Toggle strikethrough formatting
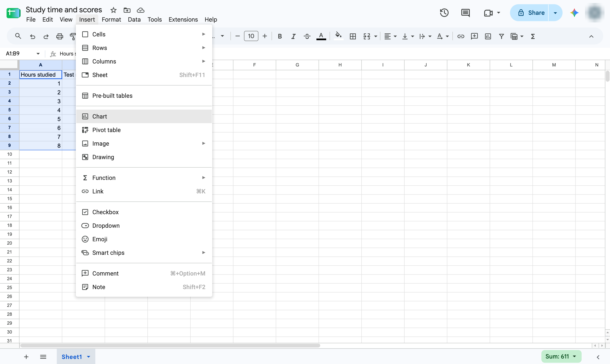 pyautogui.click(x=307, y=36)
